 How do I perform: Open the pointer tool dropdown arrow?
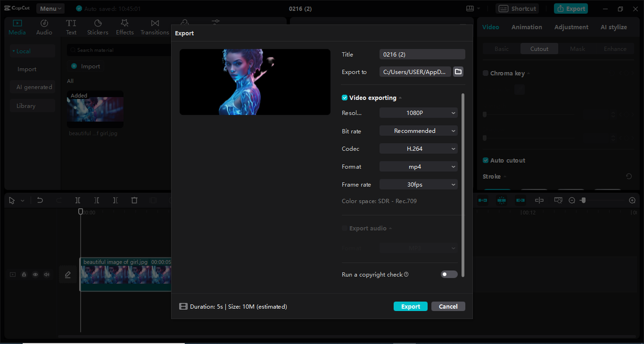(23, 201)
